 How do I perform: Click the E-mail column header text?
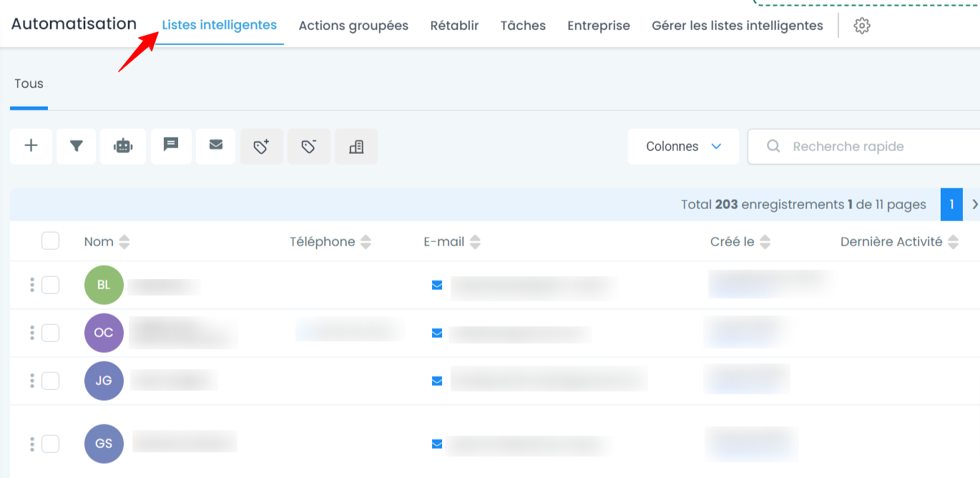tap(444, 242)
